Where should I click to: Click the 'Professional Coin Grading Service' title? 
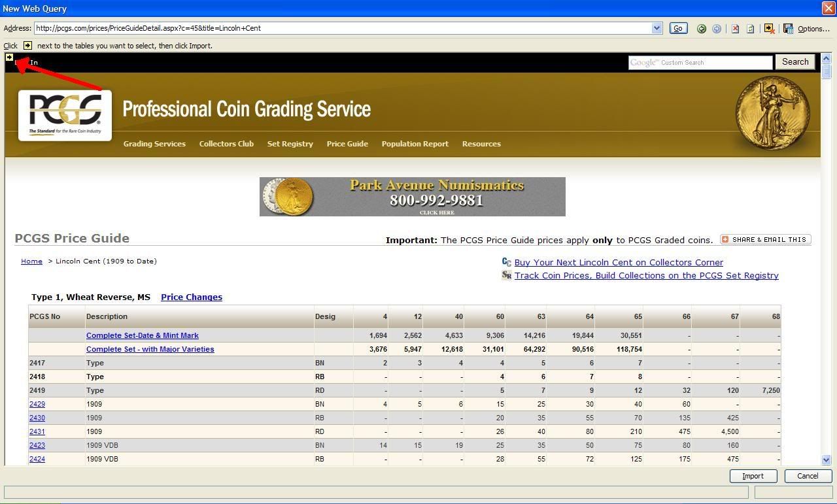click(247, 109)
